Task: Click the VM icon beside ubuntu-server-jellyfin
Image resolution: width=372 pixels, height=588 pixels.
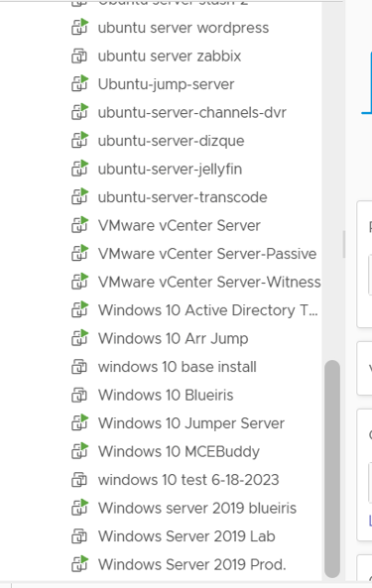Action: tap(79, 169)
